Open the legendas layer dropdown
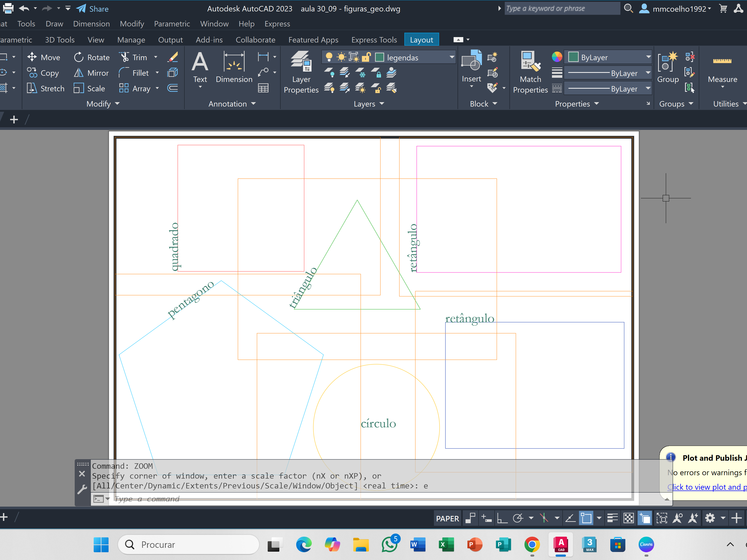The image size is (747, 560). point(452,57)
